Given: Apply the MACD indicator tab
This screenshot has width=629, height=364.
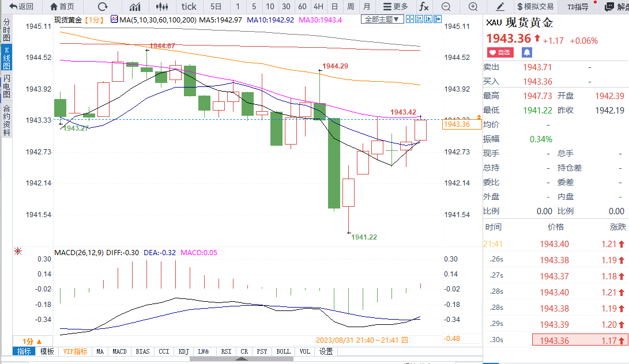Looking at the screenshot, I should (119, 351).
